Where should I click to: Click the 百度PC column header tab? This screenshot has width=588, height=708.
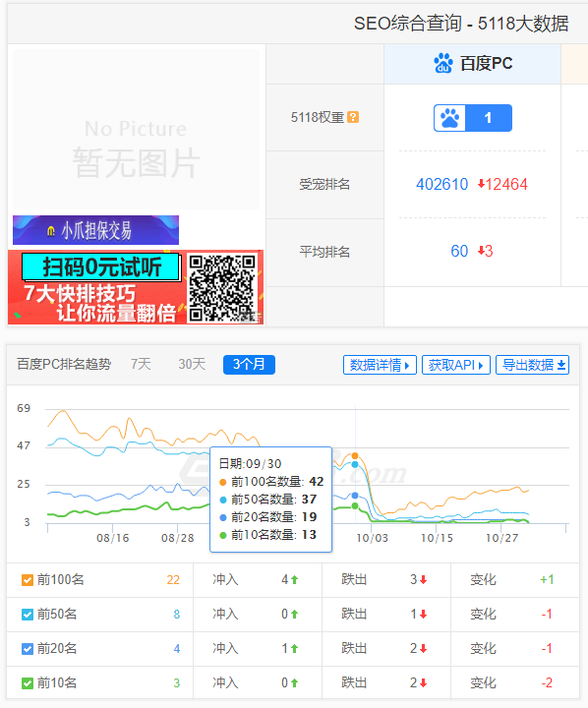pos(472,64)
